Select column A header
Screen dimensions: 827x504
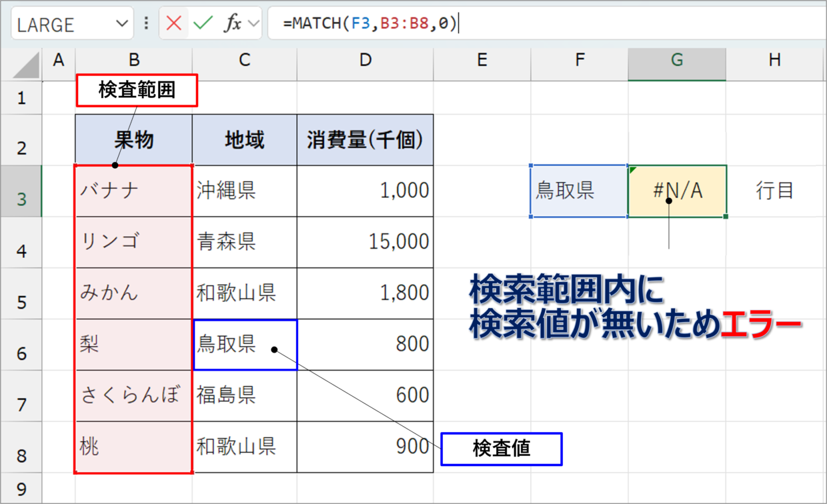(x=59, y=61)
